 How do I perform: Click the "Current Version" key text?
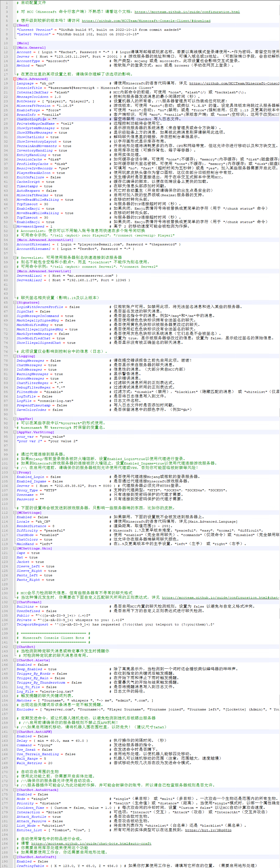[x=35, y=30]
